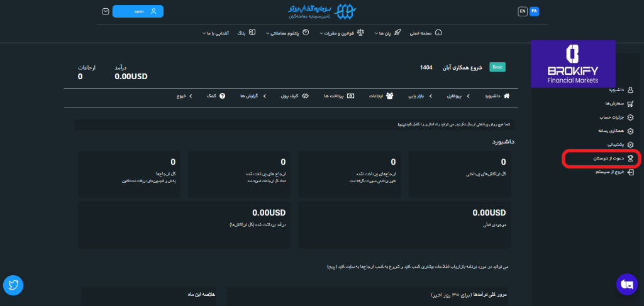Click the آشنایی با ما label in the top menu
This screenshot has width=644, height=306.
click(x=218, y=33)
